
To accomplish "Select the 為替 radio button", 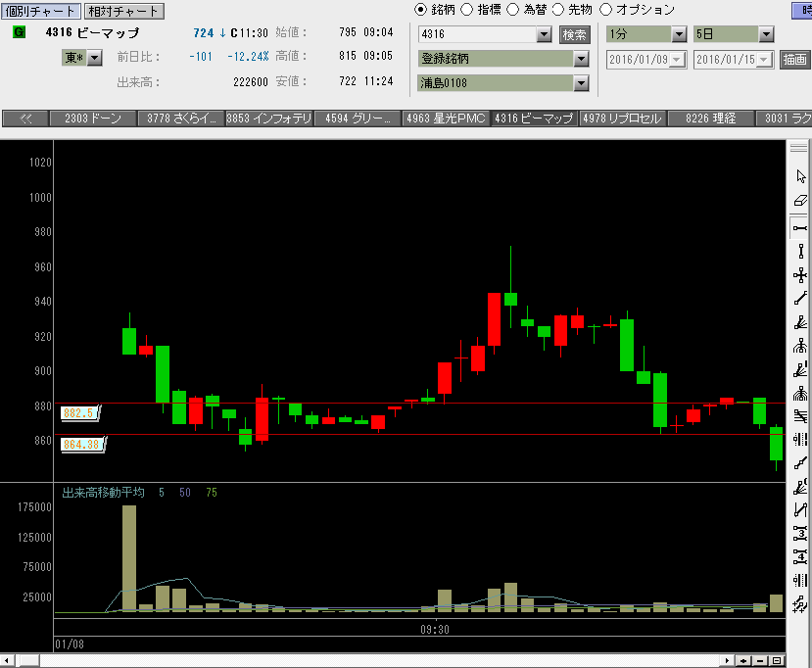I will coord(512,10).
